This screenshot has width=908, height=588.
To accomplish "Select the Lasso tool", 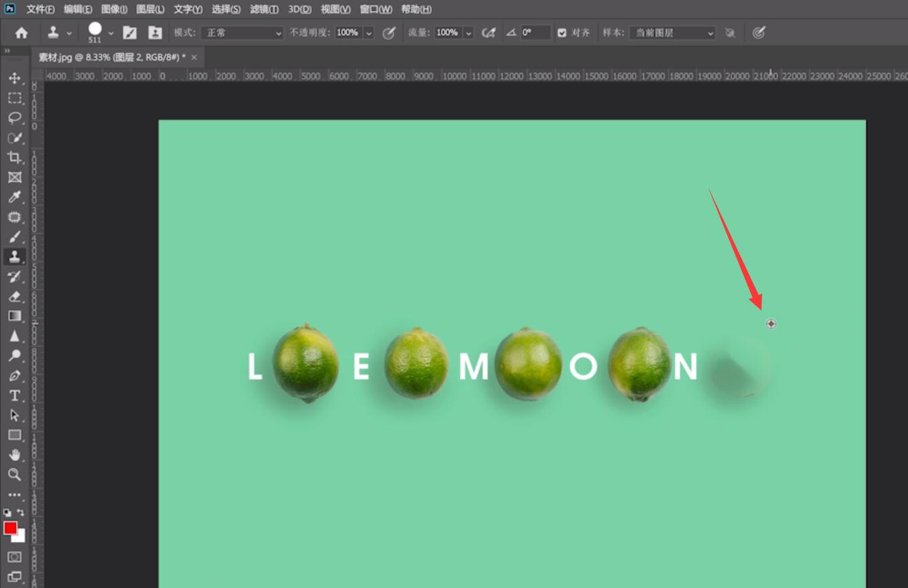I will point(14,118).
